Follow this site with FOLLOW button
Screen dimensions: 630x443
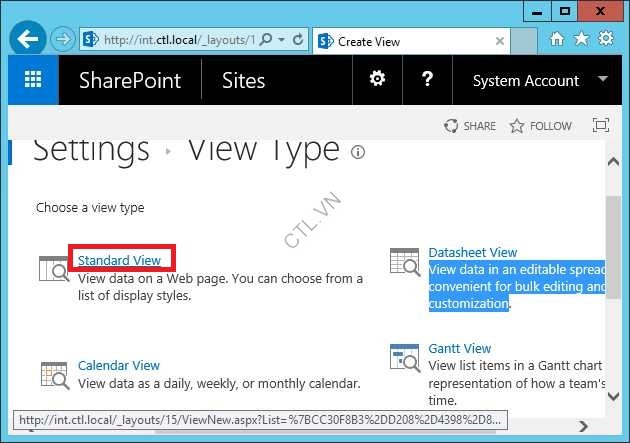click(541, 126)
